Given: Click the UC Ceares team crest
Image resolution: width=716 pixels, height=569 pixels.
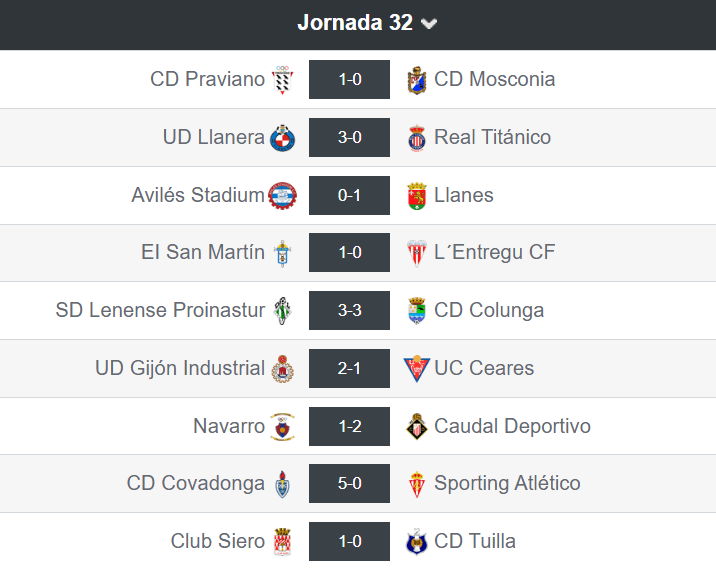Looking at the screenshot, I should (415, 369).
